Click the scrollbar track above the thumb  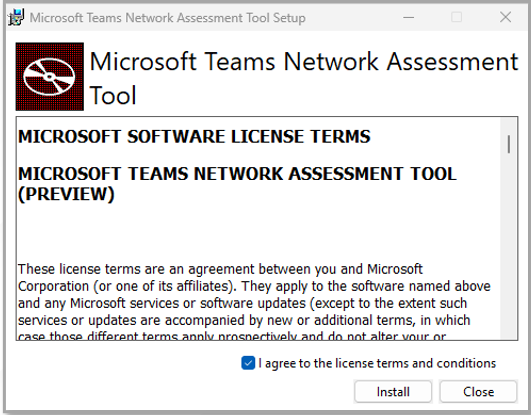(x=509, y=126)
